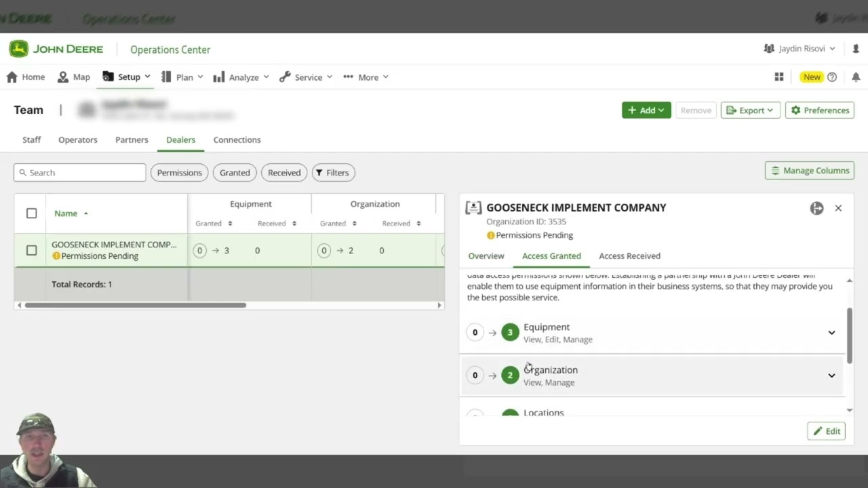Click Equipment pending level 3 badge
868x488 pixels.
click(510, 333)
